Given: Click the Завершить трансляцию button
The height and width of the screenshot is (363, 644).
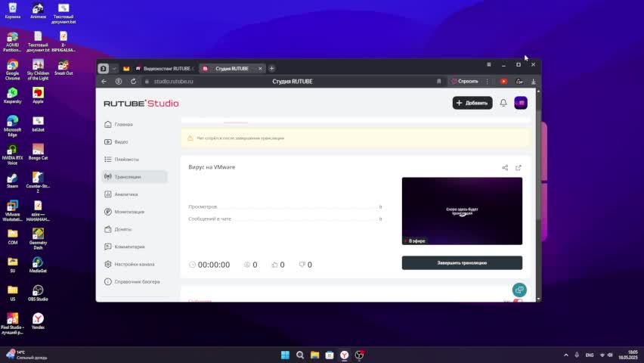Looking at the screenshot, I should [462, 262].
